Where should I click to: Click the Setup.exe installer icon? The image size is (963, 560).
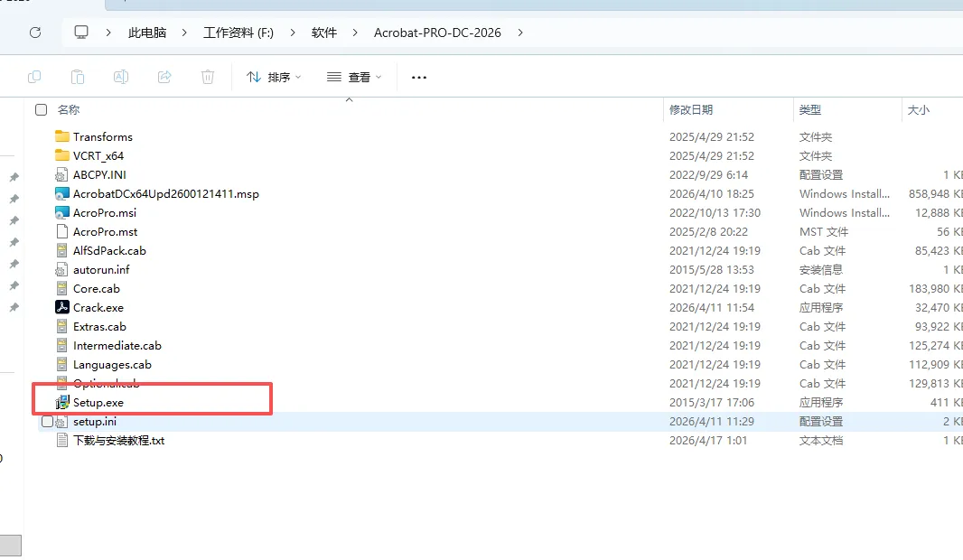(x=62, y=402)
